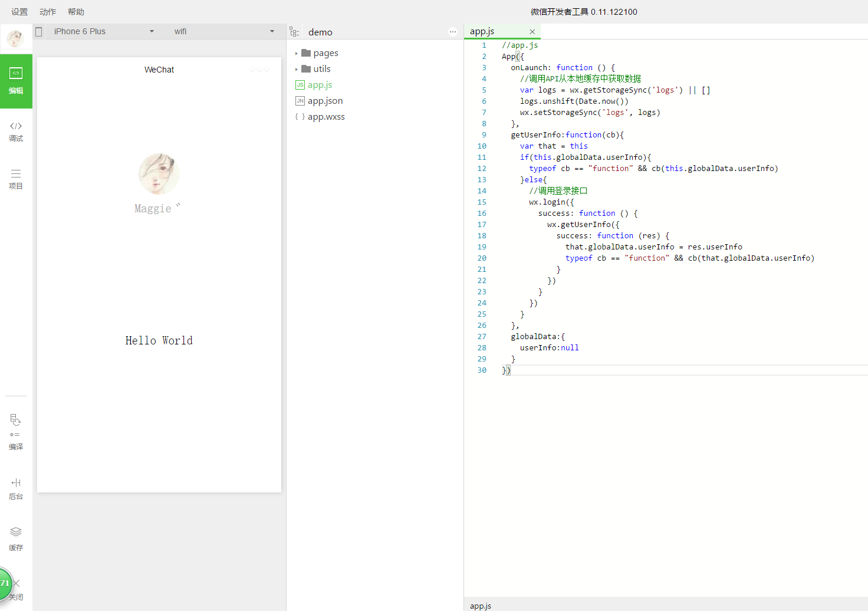Viewport: 868px width, 611px height.
Task: Select the utils folder icon
Action: 306,68
